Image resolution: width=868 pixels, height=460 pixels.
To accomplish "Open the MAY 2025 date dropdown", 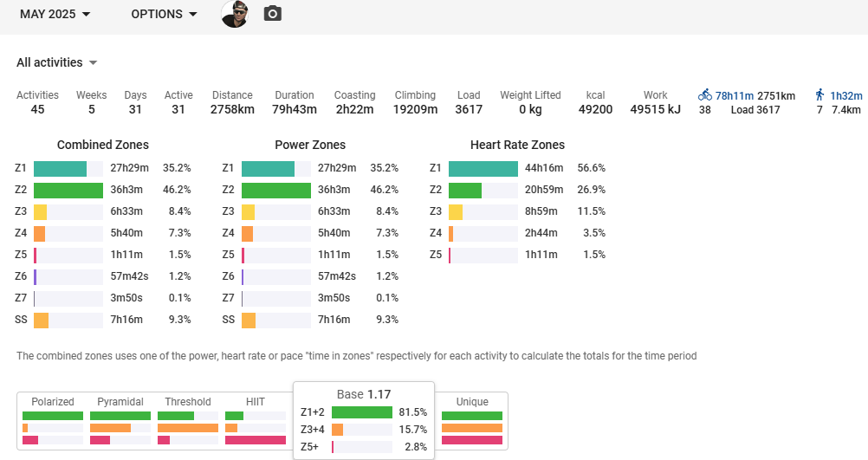I will point(55,14).
